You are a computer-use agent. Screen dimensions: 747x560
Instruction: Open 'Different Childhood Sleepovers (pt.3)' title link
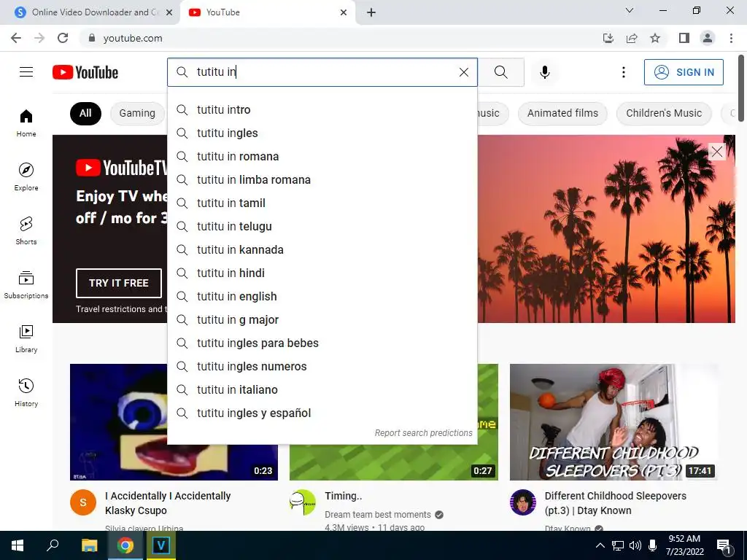click(616, 503)
